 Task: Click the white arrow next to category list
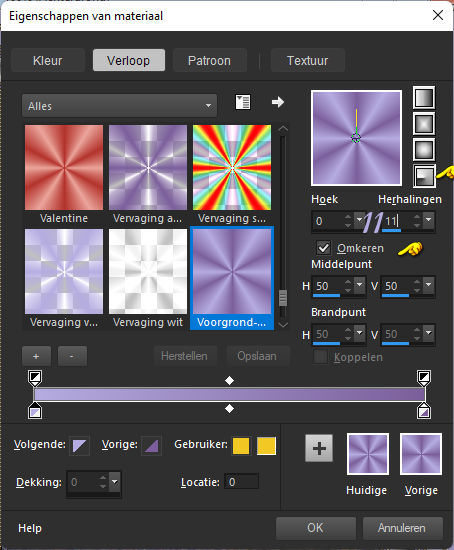(x=278, y=102)
